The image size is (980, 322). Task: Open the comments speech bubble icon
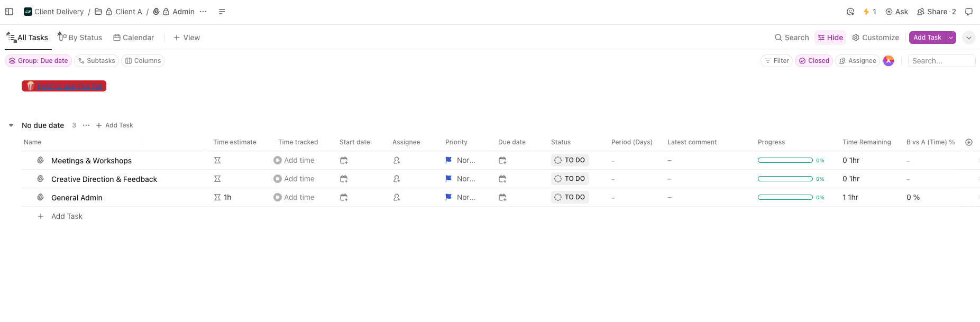click(968, 12)
